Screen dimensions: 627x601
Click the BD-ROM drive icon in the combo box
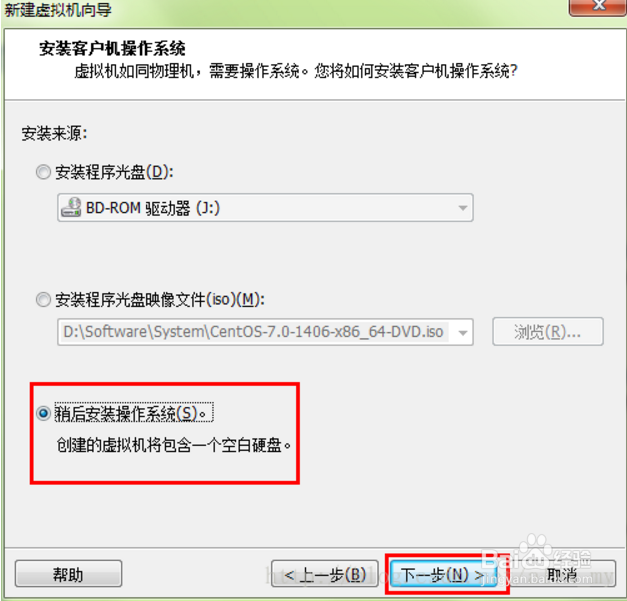pyautogui.click(x=71, y=208)
